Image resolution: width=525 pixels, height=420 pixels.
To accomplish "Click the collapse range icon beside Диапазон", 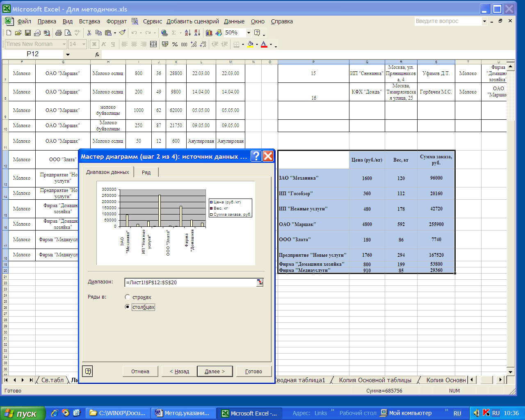I will click(x=260, y=282).
